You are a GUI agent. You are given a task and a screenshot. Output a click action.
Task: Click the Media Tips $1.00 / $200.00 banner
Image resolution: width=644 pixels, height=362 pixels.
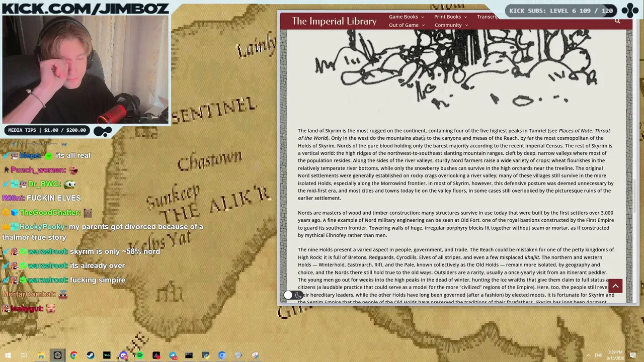47,130
